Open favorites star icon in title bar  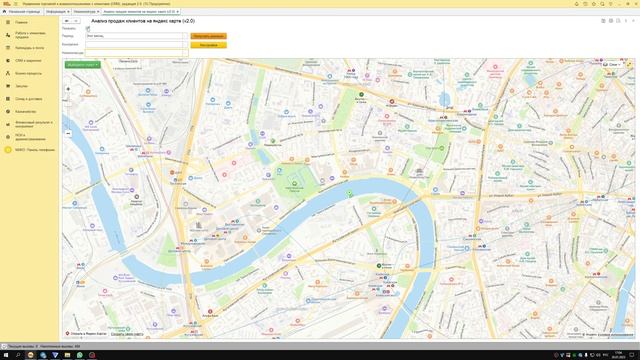click(x=594, y=4)
